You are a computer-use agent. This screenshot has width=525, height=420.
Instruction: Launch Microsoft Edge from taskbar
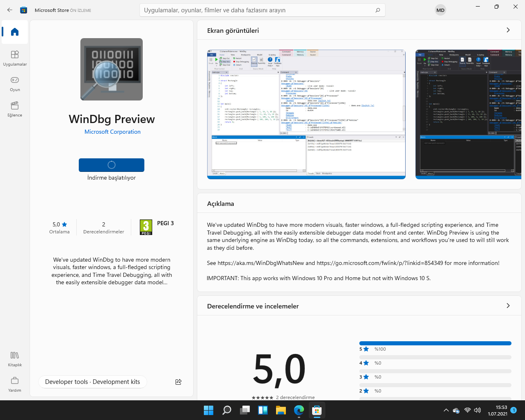click(299, 410)
